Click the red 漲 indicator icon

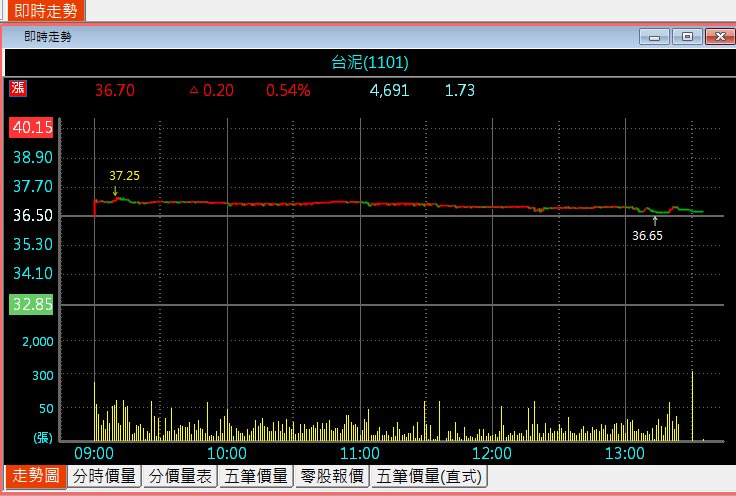tap(18, 89)
